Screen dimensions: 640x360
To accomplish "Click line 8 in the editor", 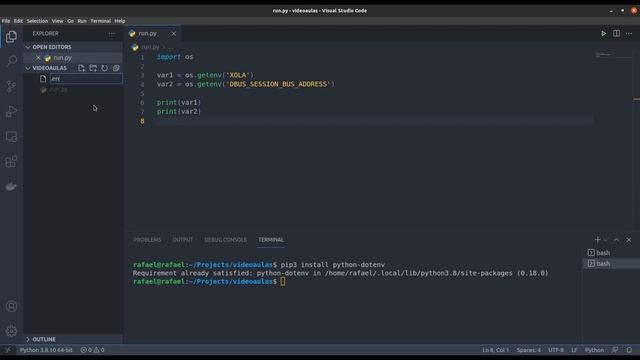I will (x=375, y=121).
